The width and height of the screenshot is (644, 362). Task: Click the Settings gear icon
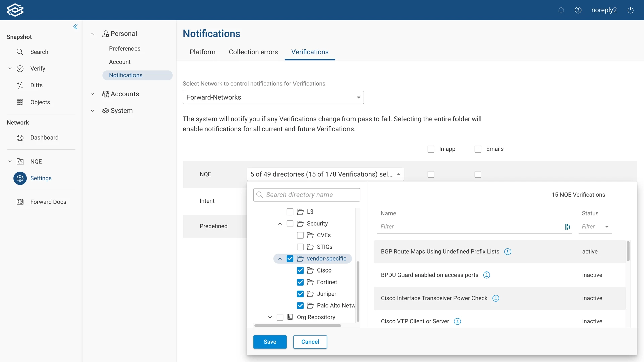point(20,178)
